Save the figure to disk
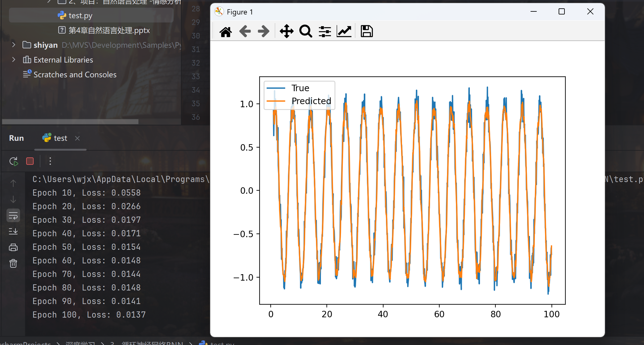 tap(367, 31)
